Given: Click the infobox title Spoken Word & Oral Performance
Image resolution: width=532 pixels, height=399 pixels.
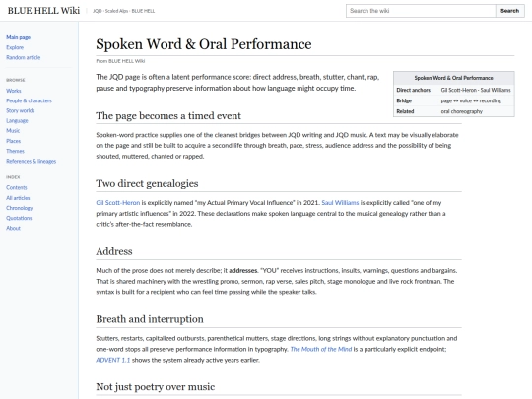Looking at the screenshot, I should tap(453, 78).
